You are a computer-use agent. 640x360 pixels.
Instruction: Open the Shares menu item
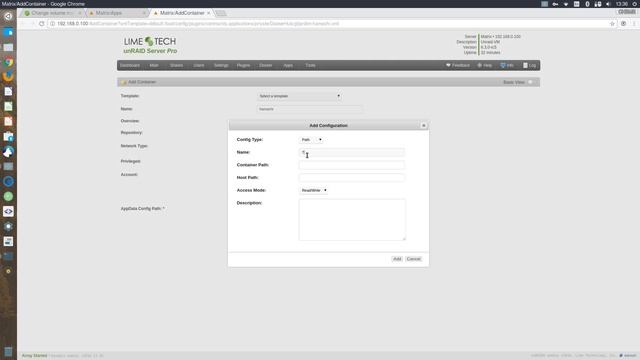click(x=176, y=65)
